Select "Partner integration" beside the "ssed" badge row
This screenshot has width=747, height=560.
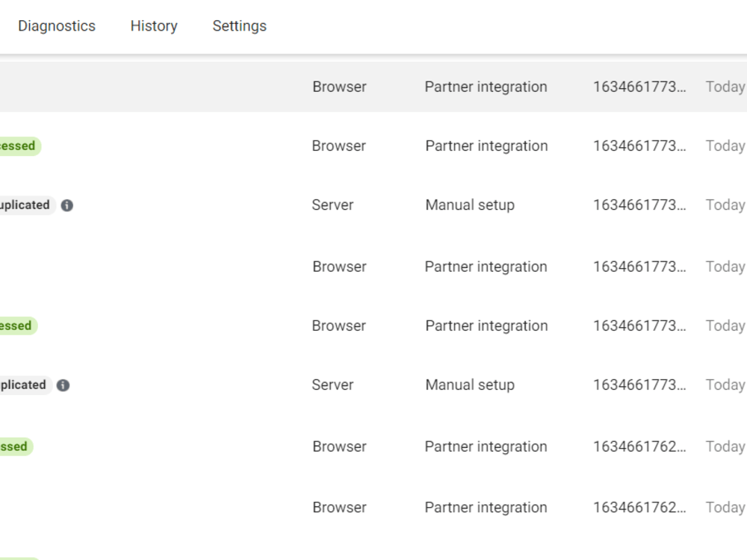coord(486,447)
